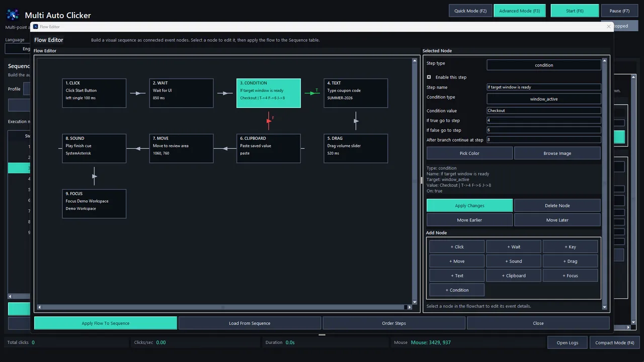Click the If false go to step field
The height and width of the screenshot is (362, 644).
544,130
